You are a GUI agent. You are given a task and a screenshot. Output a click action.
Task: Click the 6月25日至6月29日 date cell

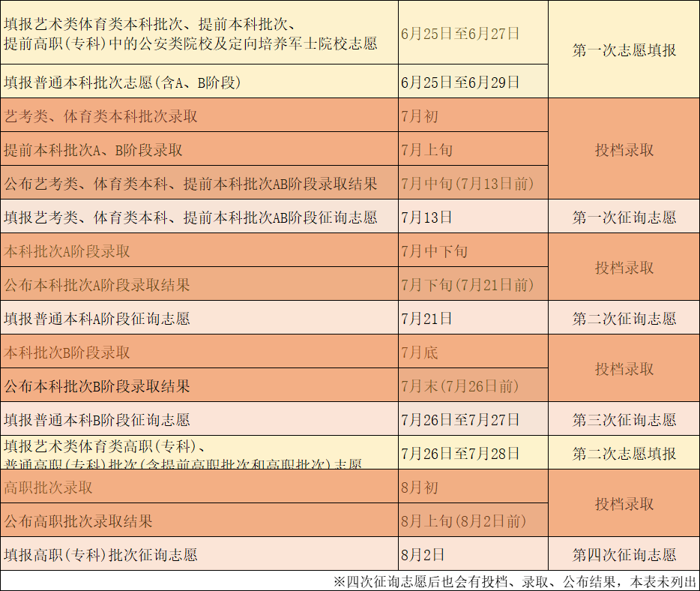pos(460,82)
